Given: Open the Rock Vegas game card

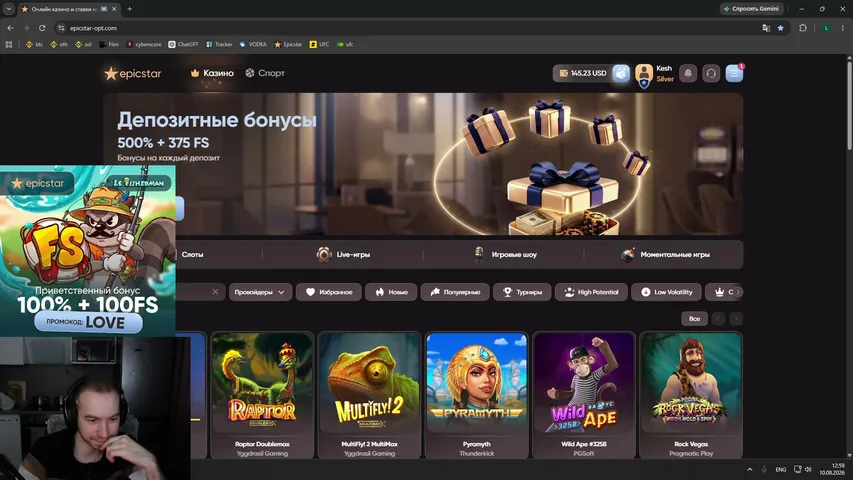Looking at the screenshot, I should 691,395.
